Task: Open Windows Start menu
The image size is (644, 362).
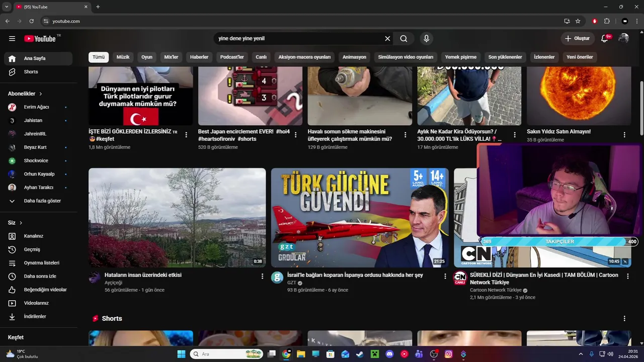Action: tap(181, 354)
